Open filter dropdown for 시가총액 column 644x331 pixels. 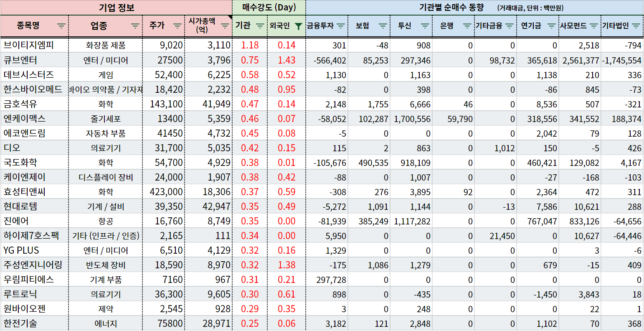pyautogui.click(x=225, y=26)
